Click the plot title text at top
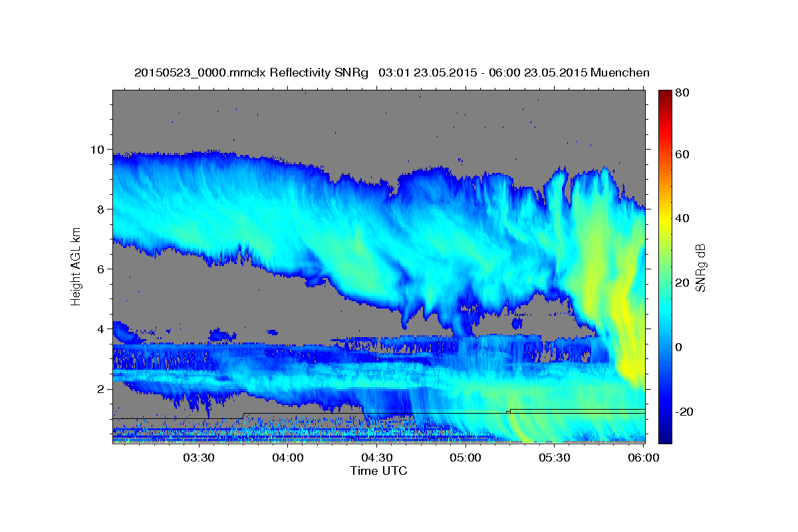The image size is (798, 532). [x=392, y=72]
